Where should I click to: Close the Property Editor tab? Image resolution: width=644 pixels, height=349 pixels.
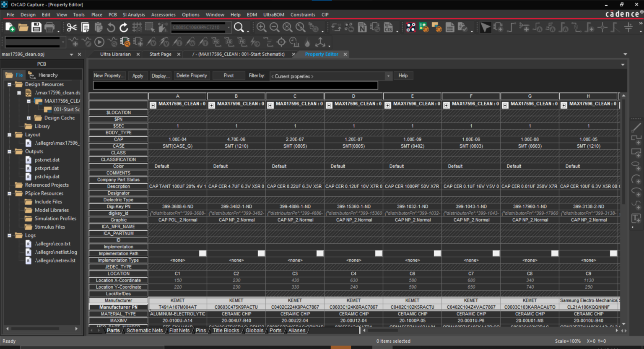click(345, 54)
